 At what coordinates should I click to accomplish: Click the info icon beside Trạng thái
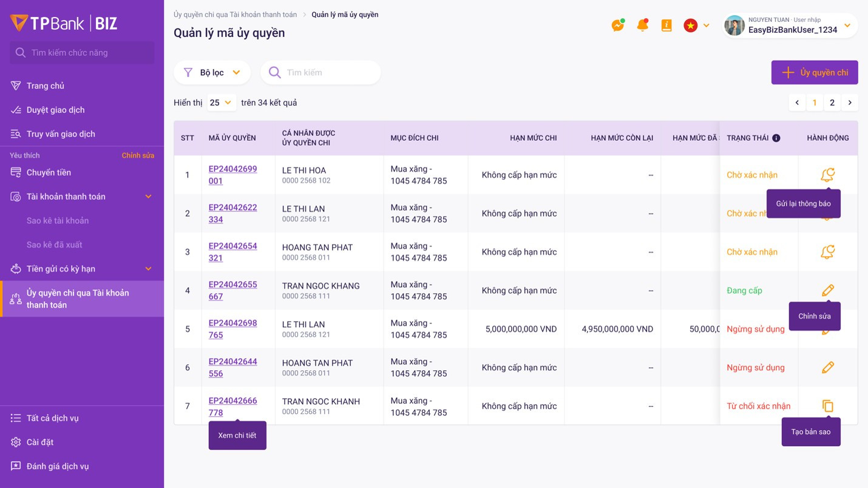pyautogui.click(x=776, y=138)
